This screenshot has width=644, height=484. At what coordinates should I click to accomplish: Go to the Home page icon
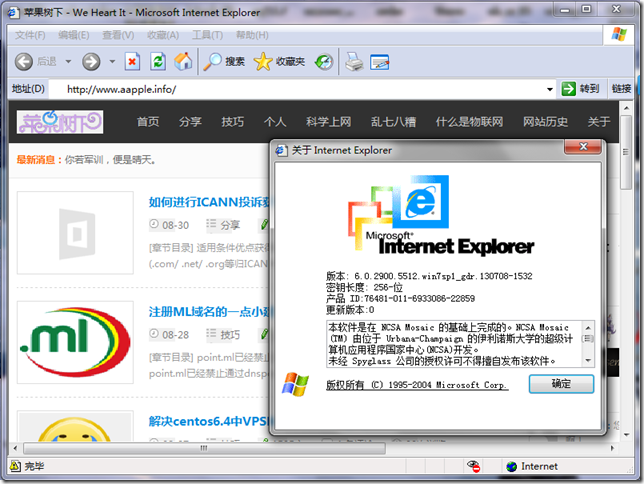coord(183,62)
